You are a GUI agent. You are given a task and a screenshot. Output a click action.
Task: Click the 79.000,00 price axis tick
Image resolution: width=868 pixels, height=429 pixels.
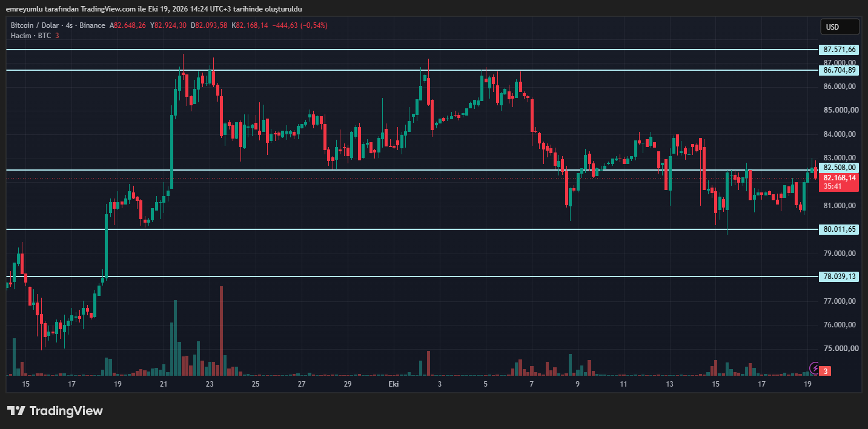coord(840,254)
